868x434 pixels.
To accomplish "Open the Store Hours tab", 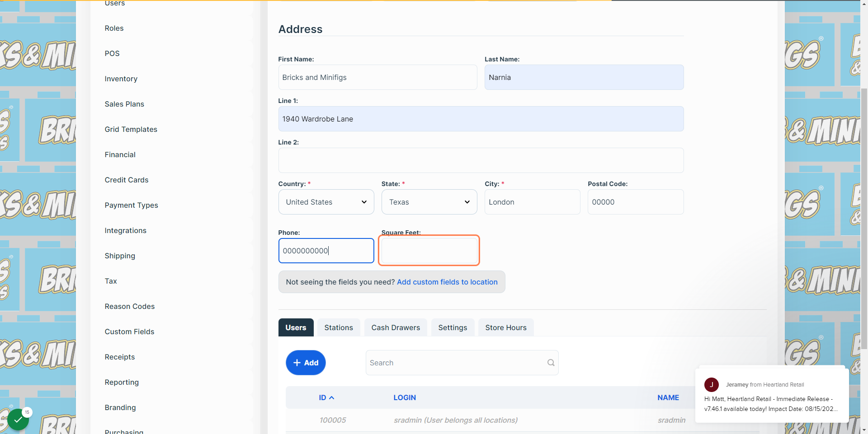I will tap(506, 327).
